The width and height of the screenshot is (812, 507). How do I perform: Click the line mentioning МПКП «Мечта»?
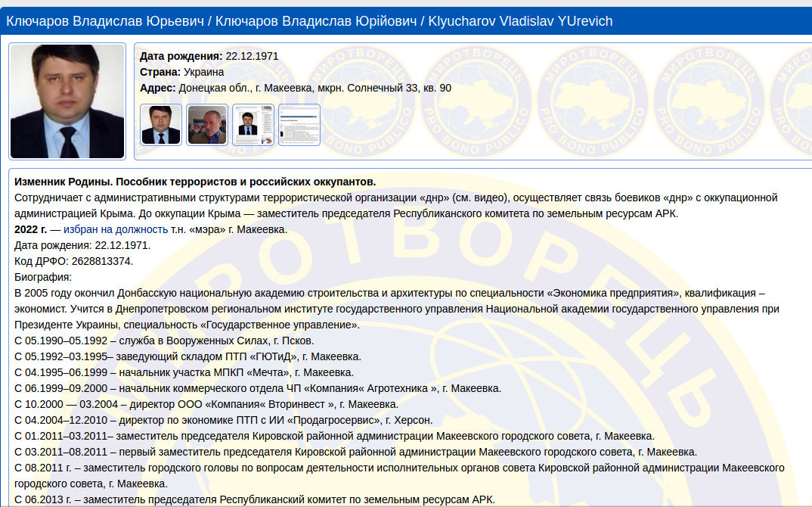point(184,372)
